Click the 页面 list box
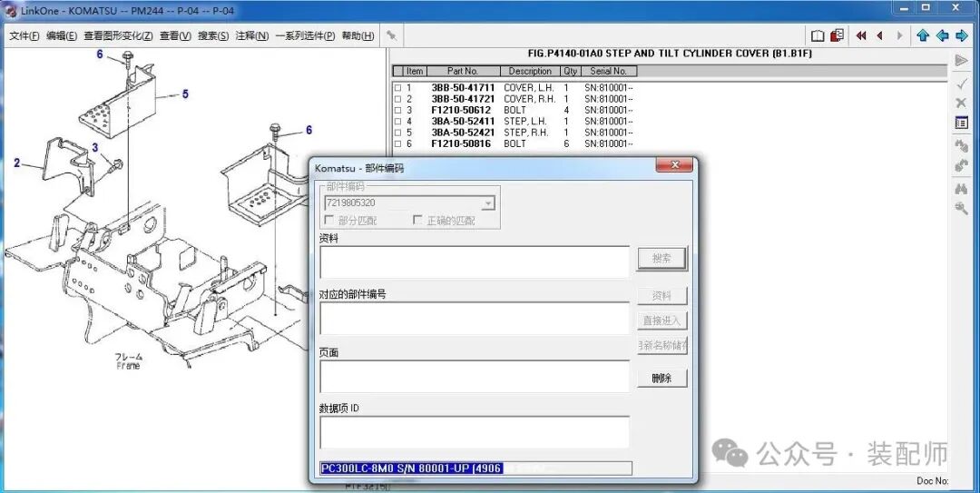Viewport: 980px width, 493px height. 475,377
